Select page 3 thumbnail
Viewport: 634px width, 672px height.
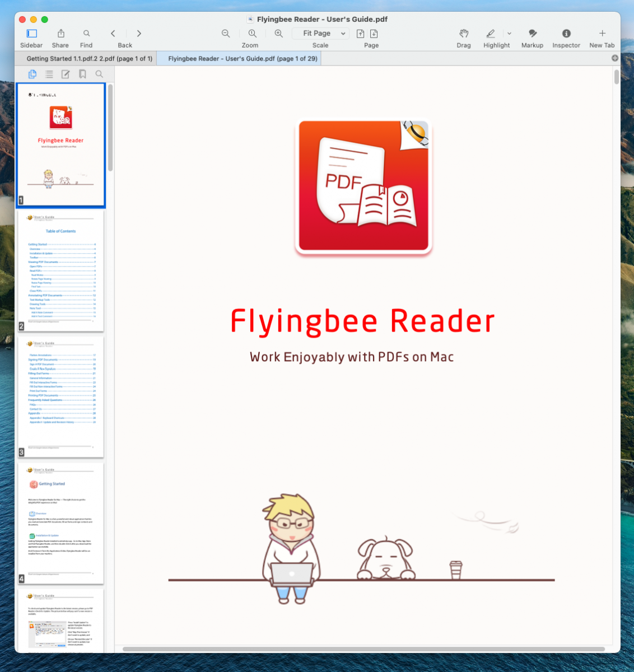click(60, 397)
